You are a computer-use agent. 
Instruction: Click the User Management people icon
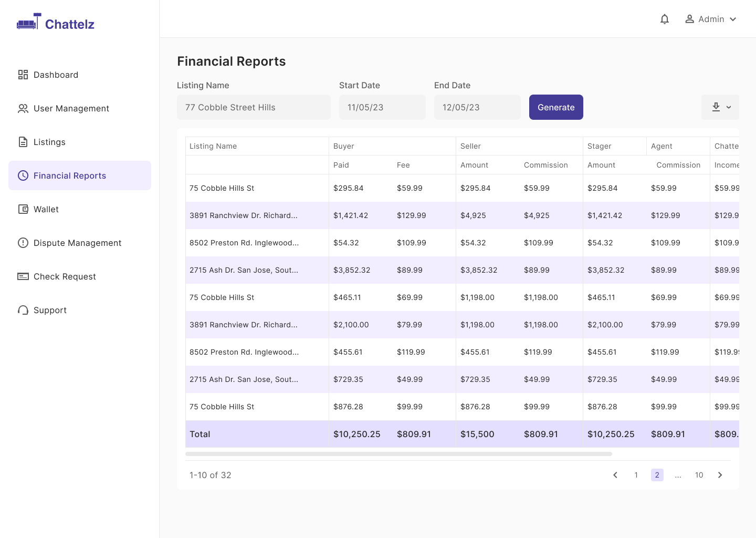point(23,108)
